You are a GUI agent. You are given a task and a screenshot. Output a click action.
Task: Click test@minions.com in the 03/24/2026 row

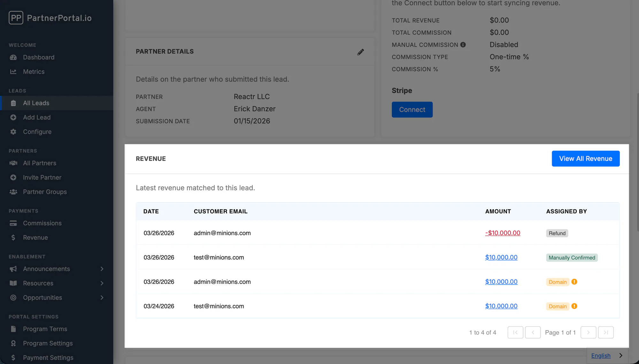tap(219, 306)
